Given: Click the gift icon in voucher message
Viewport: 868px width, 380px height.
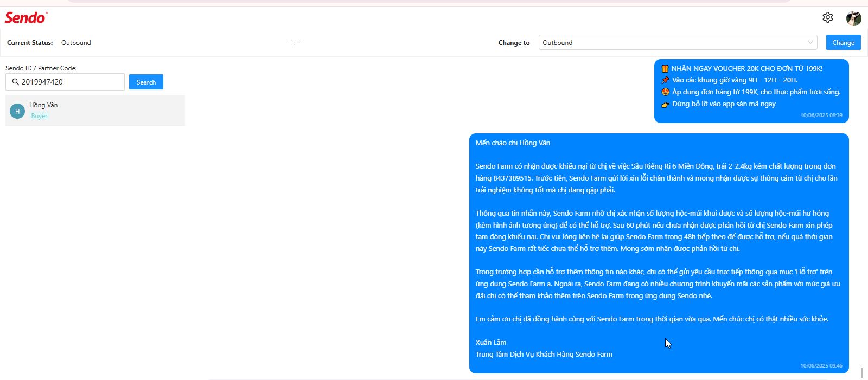Looking at the screenshot, I should pos(665,68).
